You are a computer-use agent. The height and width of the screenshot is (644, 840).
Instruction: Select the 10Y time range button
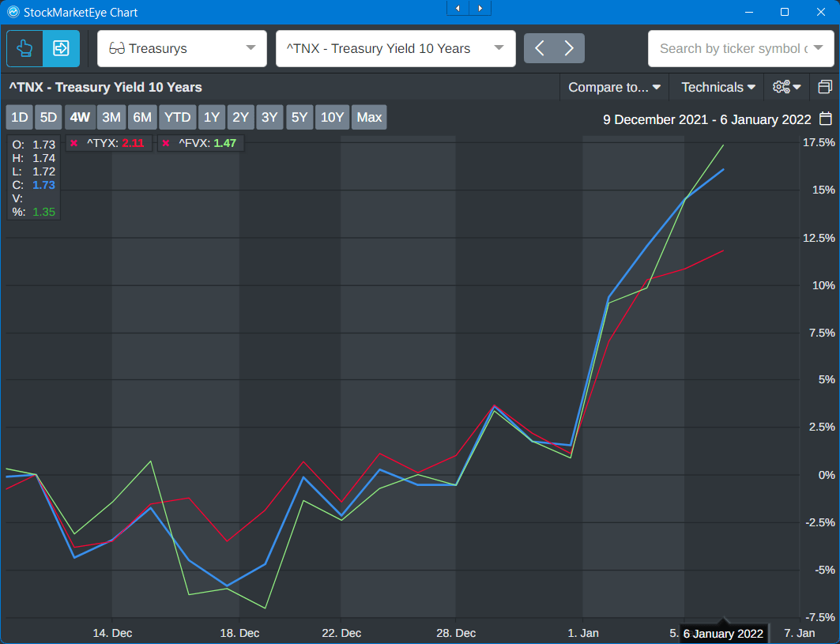[332, 118]
